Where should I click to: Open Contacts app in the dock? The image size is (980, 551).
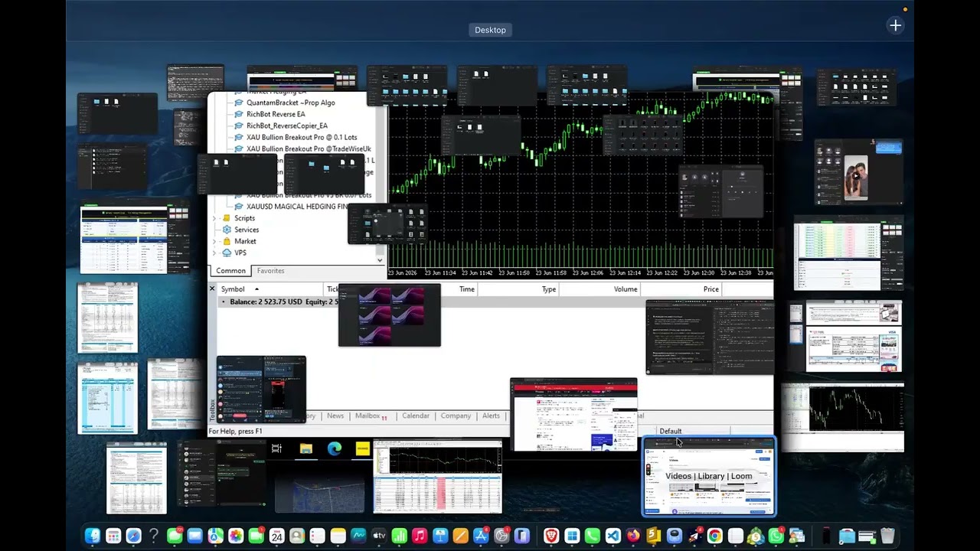coord(297,536)
